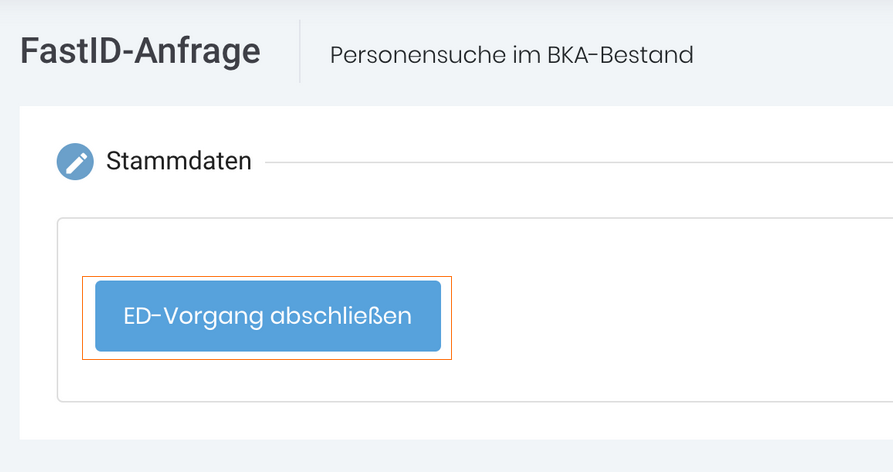Image resolution: width=893 pixels, height=472 pixels.
Task: Focus the orange-outlined button area
Action: pos(267,318)
